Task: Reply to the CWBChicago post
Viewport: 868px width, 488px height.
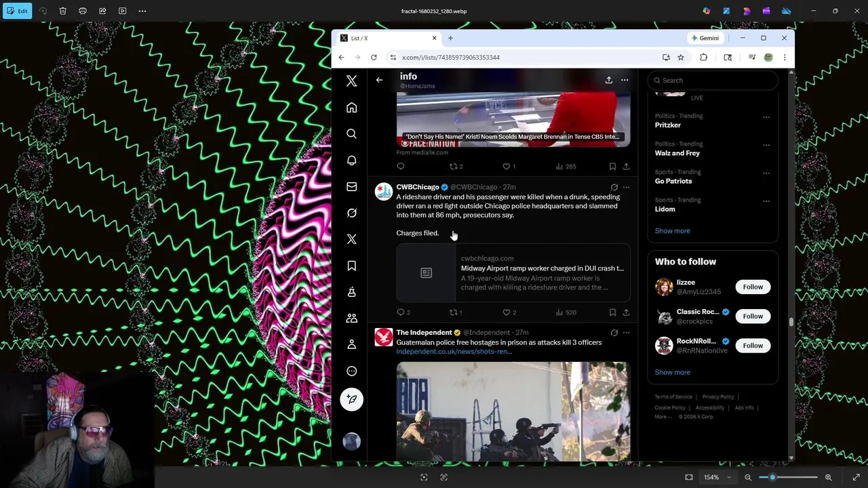Action: pos(401,312)
